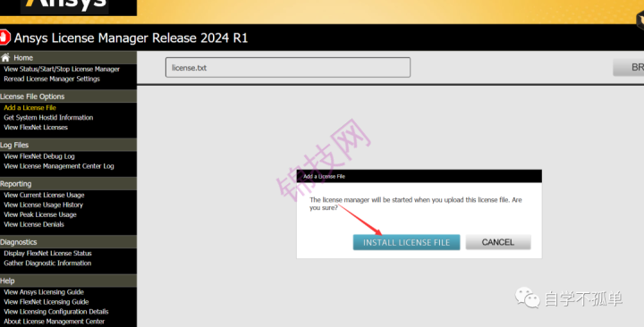
Task: Click the License File Options header
Action: (68, 96)
